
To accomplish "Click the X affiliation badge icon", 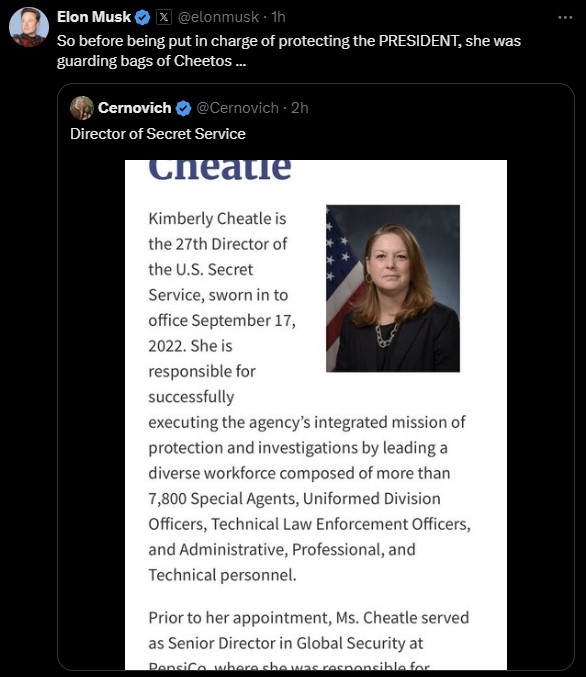I will point(164,17).
